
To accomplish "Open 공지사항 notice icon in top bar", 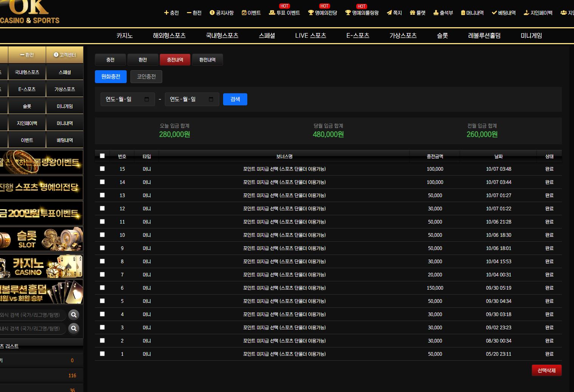I will pos(212,13).
